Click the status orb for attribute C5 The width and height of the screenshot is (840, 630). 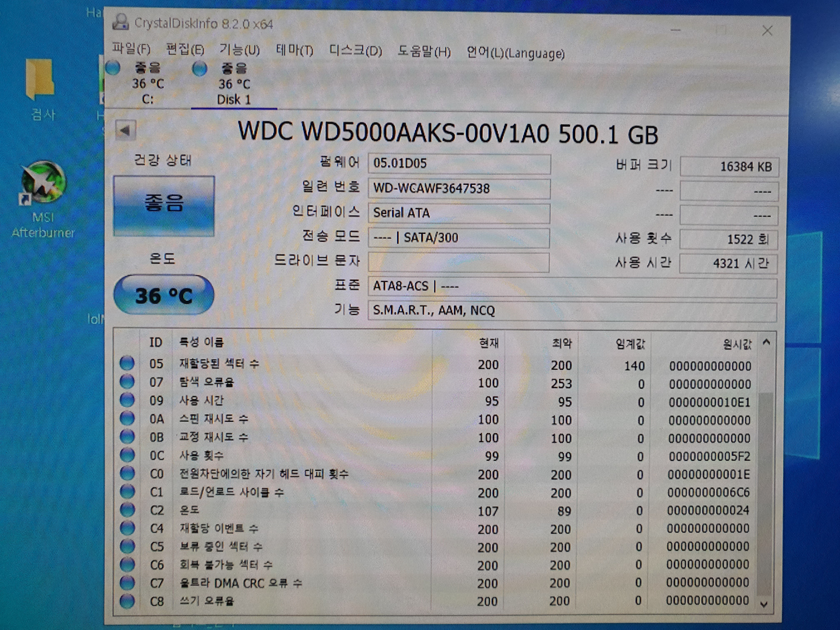(127, 546)
